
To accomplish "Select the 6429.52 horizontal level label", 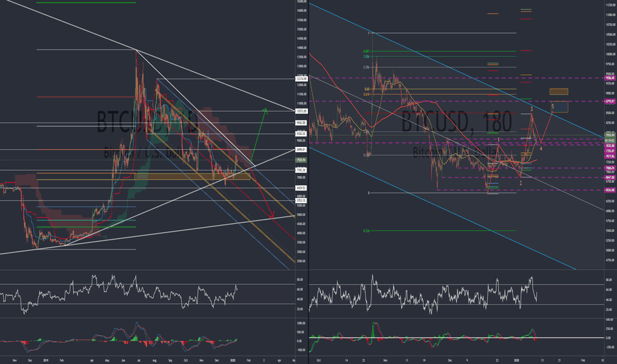I will 301,188.
